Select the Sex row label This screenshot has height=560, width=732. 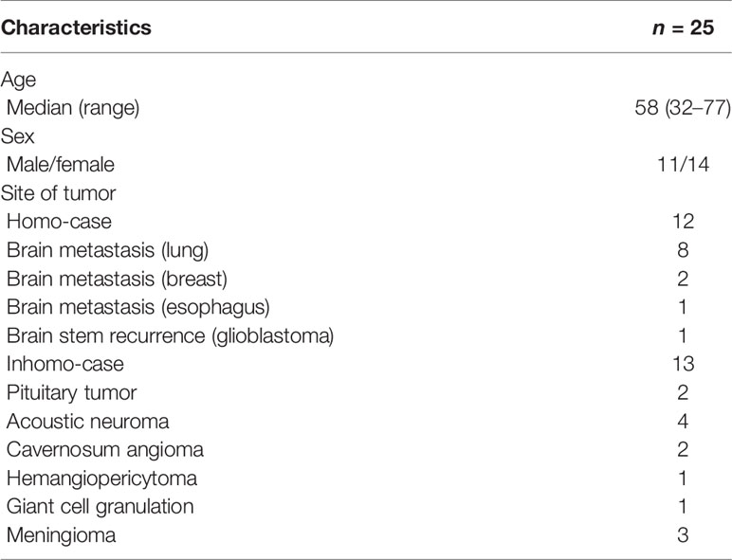(18, 136)
